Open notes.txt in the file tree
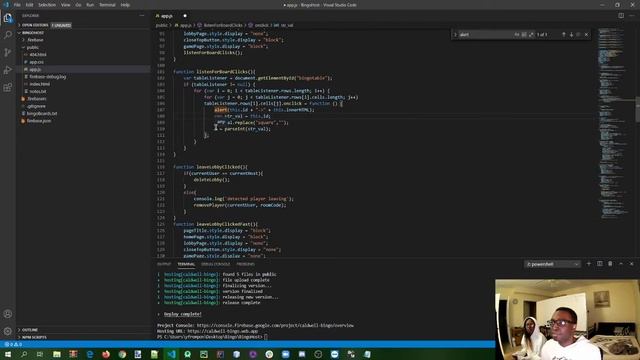Screen dimensions: 640x360 [x=38, y=91]
